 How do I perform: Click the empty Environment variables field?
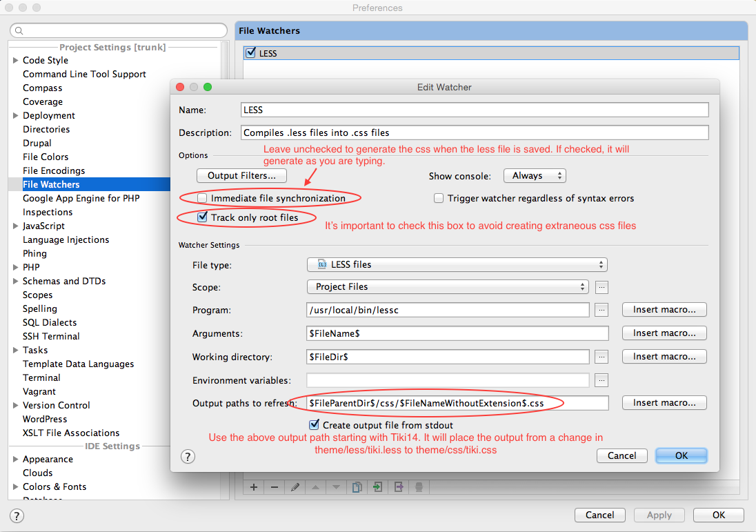pos(448,381)
